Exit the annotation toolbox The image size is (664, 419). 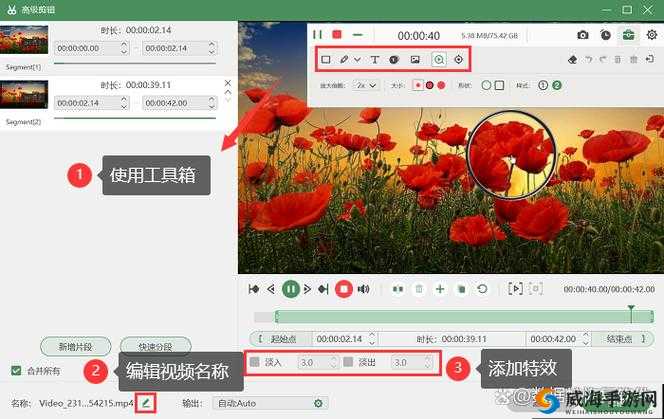(650, 59)
